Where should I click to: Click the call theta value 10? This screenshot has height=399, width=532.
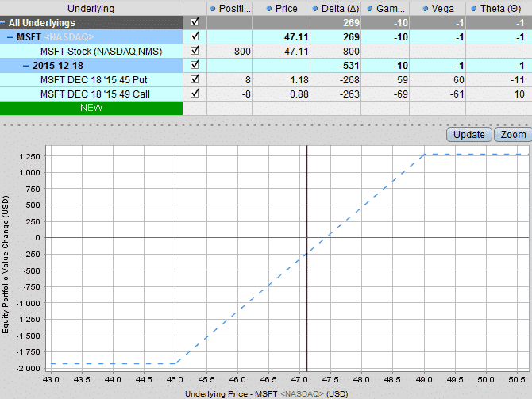click(519, 94)
